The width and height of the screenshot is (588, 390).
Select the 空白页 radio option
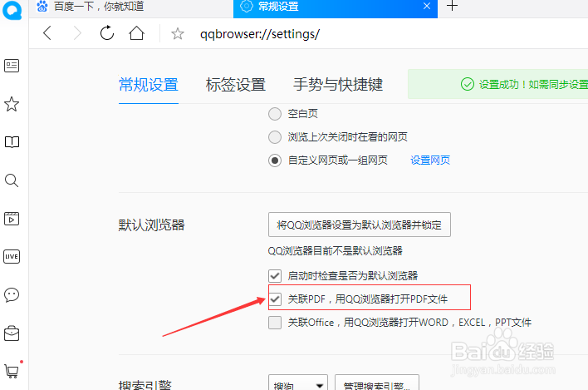(x=275, y=114)
